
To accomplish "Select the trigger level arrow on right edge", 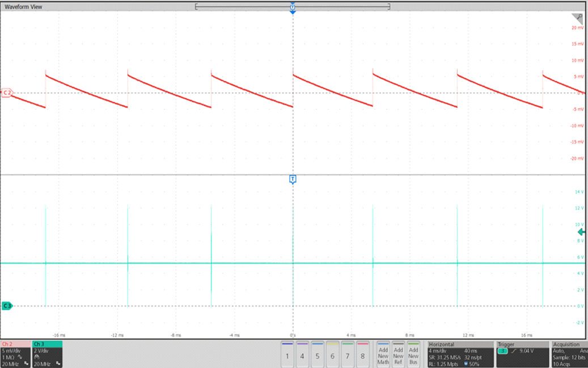I will 581,232.
